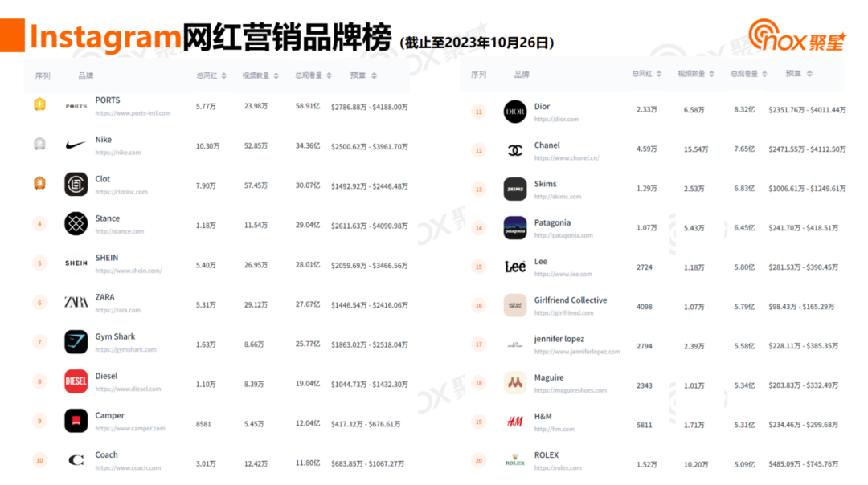Select the SHEIN wordmark logo
The height and width of the screenshot is (485, 868).
[76, 263]
